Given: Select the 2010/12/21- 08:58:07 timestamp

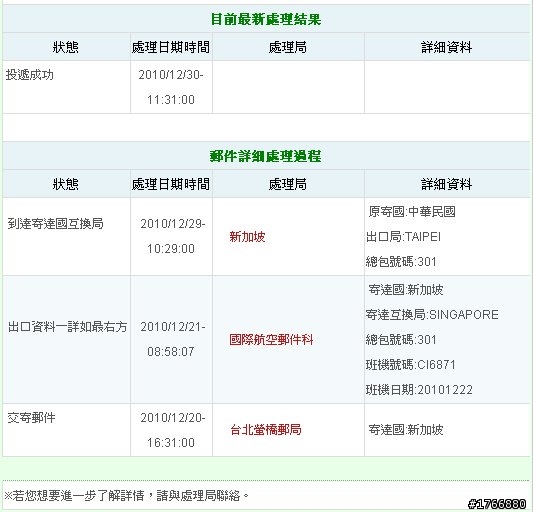Looking at the screenshot, I should pyautogui.click(x=172, y=339).
